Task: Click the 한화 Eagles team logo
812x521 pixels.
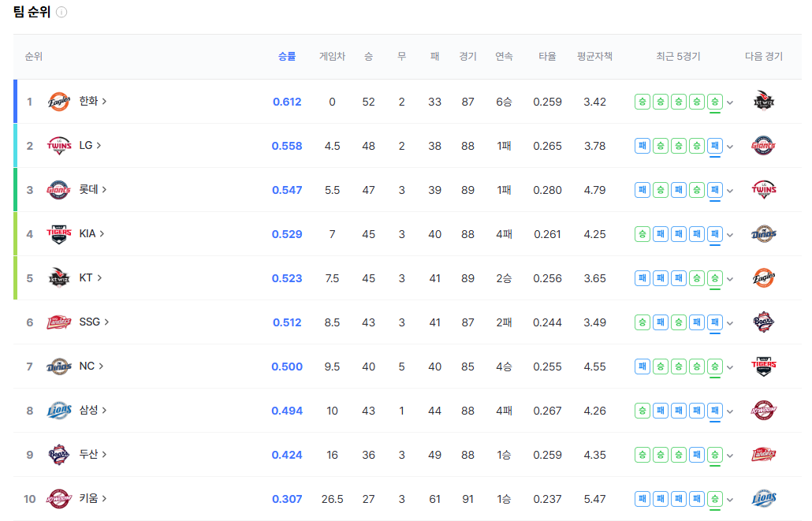Action: (x=59, y=102)
